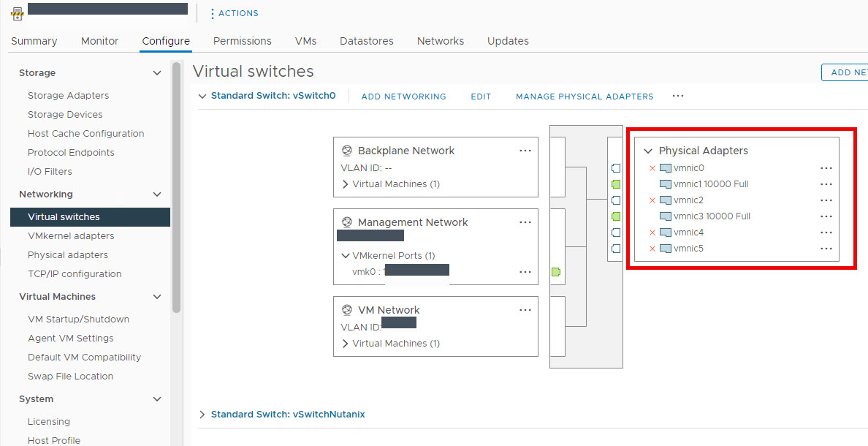
Task: Expand the Standard Switch vSwitchNutanix section
Action: [202, 414]
